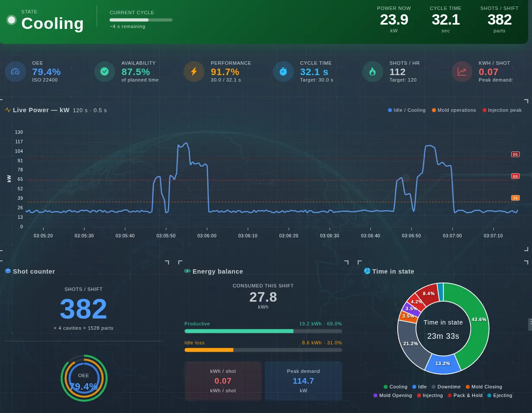
Task: Click the 13.2% Idle donut segment
Action: (443, 364)
